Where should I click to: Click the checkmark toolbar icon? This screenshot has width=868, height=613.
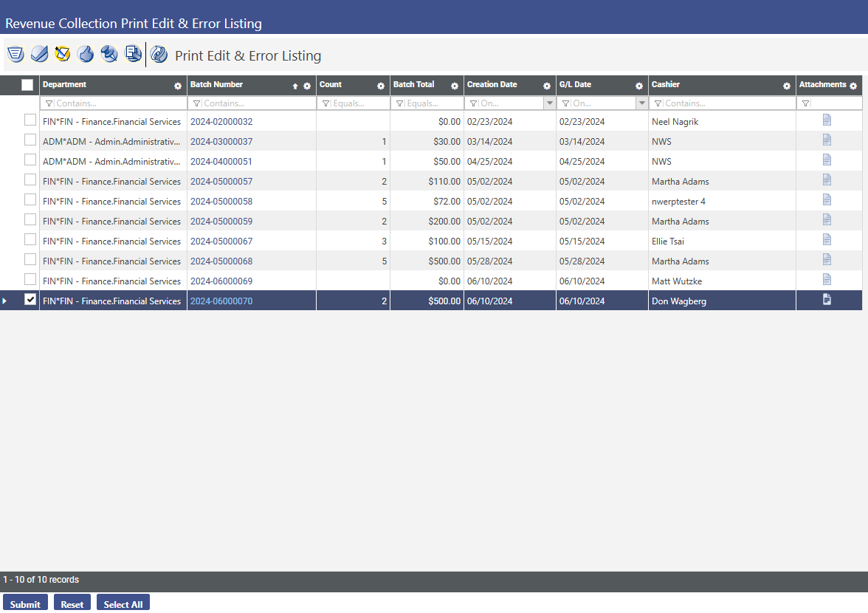point(39,54)
